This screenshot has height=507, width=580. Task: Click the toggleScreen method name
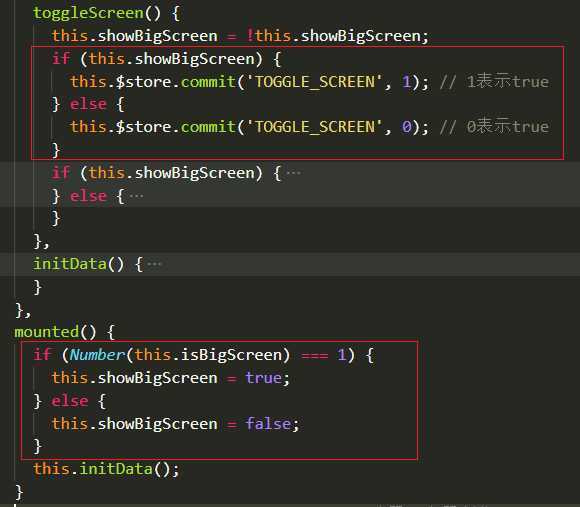pos(88,13)
